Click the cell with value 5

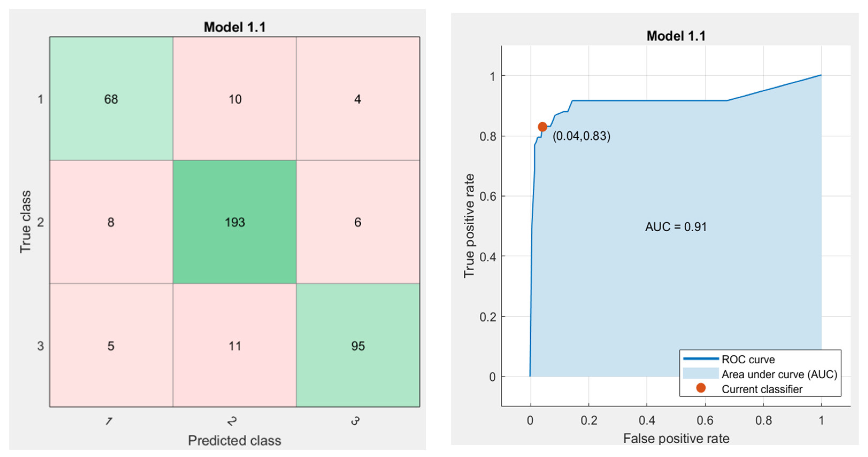[111, 346]
